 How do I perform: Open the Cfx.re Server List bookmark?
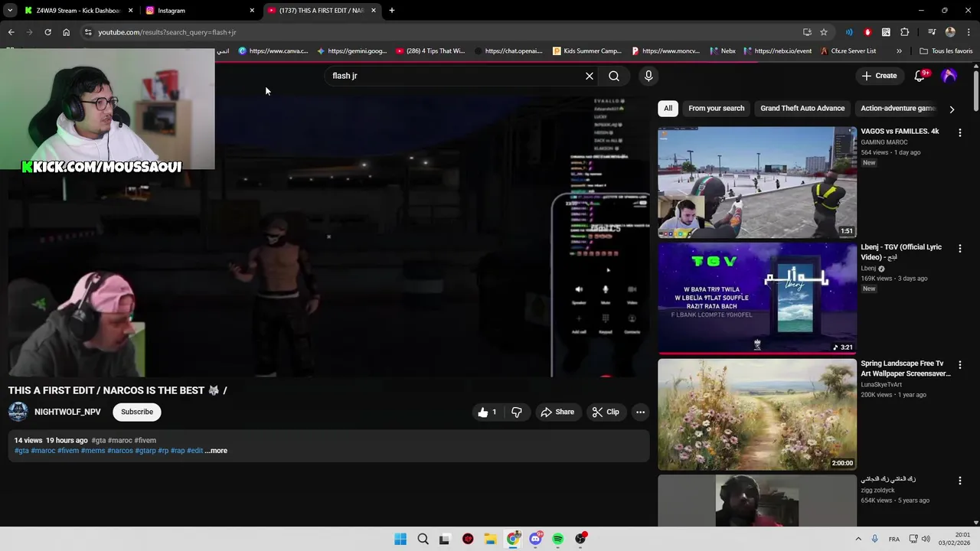click(848, 51)
